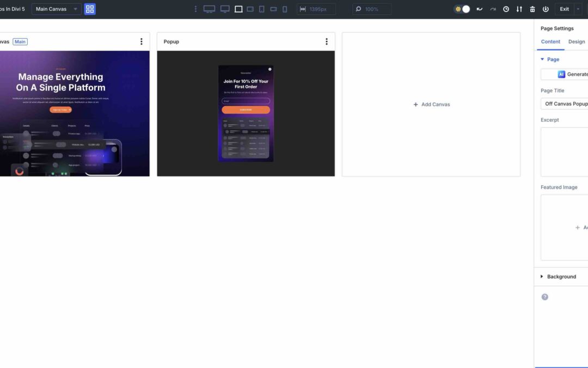This screenshot has width=588, height=368.
Task: Click the undo arrow icon
Action: coord(480,9)
